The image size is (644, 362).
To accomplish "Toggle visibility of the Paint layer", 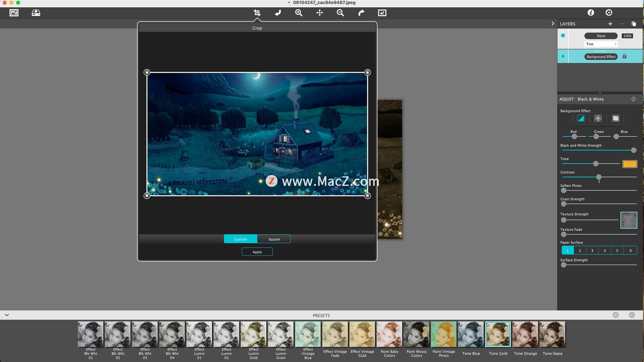I will pyautogui.click(x=563, y=36).
